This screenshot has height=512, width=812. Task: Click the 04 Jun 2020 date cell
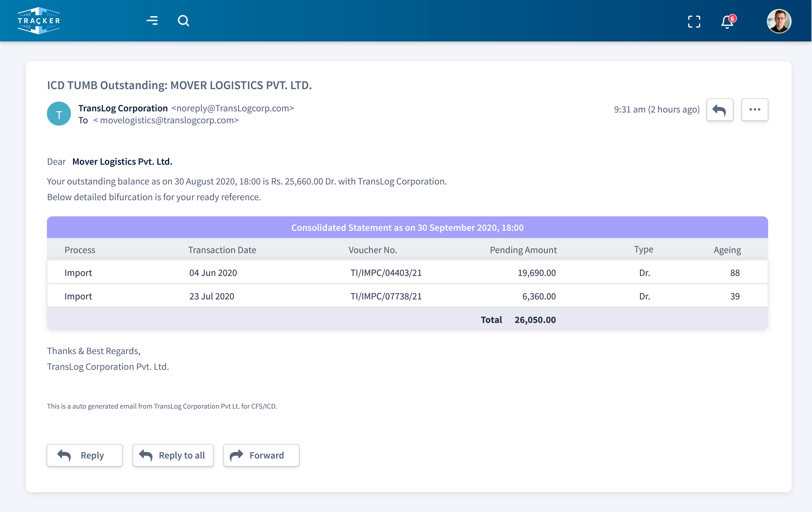pyautogui.click(x=213, y=273)
